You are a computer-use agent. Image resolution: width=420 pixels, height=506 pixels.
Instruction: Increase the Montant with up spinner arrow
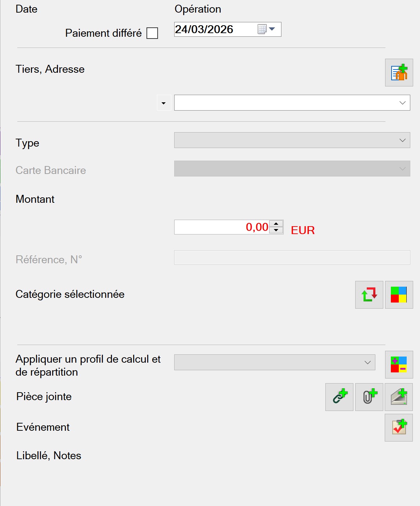click(x=276, y=224)
